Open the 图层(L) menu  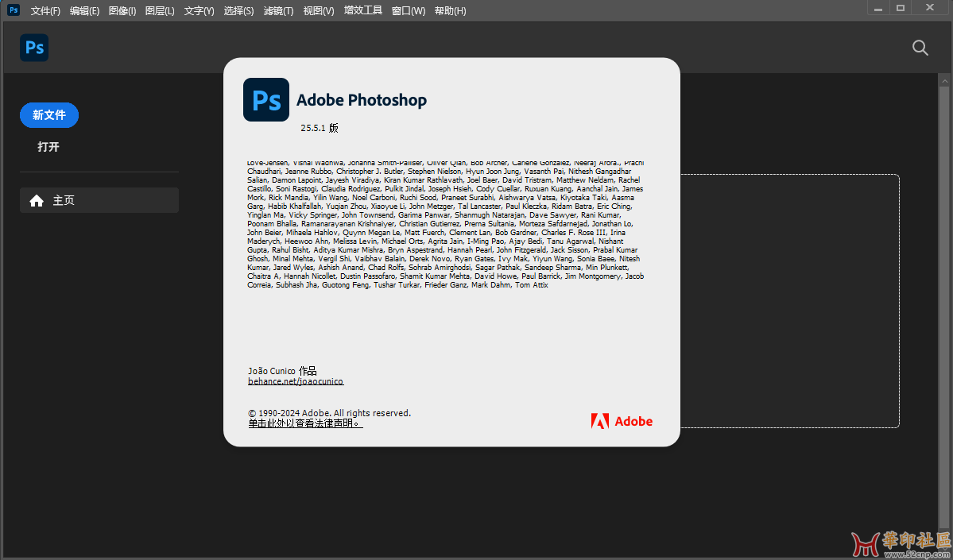pos(160,11)
